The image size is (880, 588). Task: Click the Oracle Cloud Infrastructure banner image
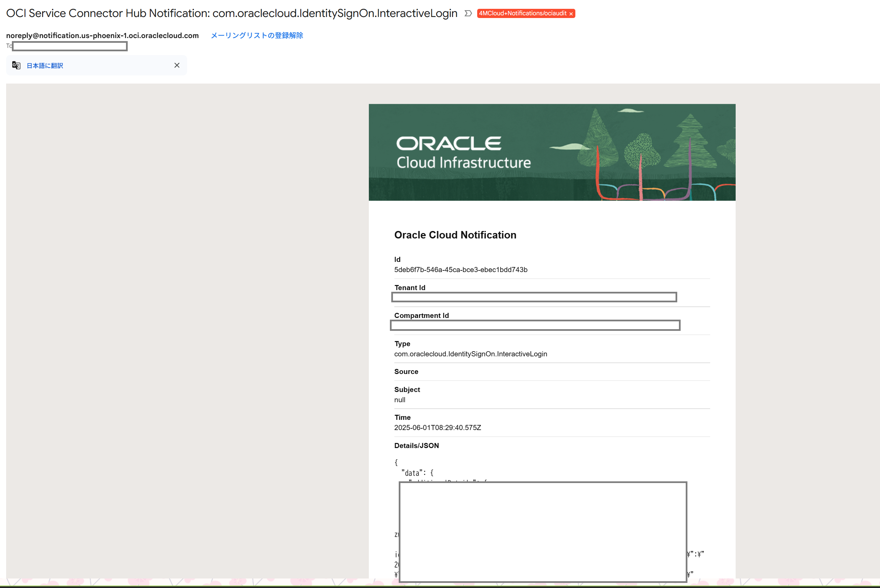(x=552, y=152)
